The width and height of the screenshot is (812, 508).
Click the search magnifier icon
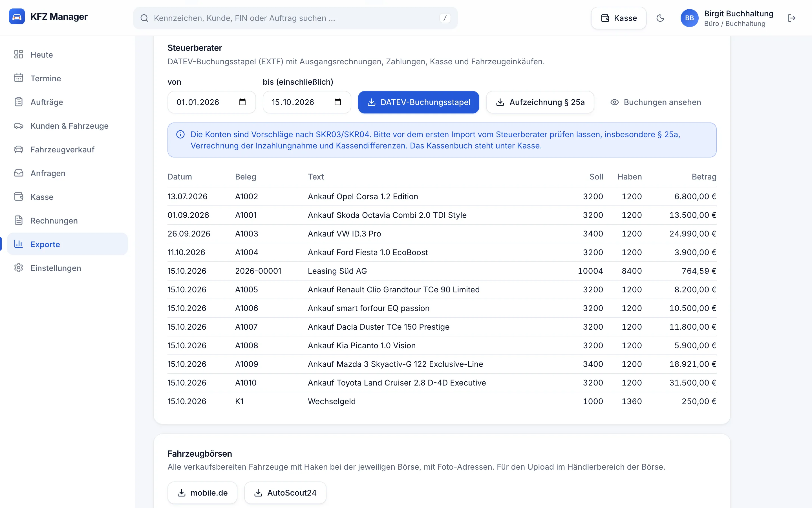[x=144, y=18]
